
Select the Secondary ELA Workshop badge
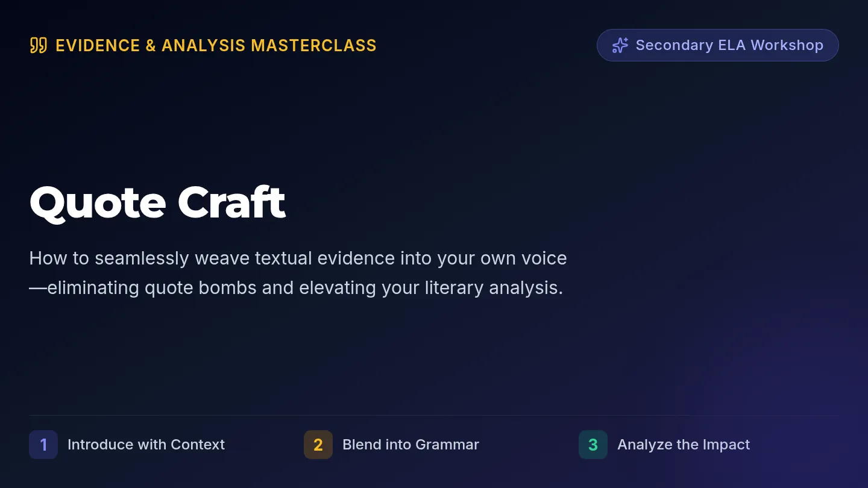(717, 45)
